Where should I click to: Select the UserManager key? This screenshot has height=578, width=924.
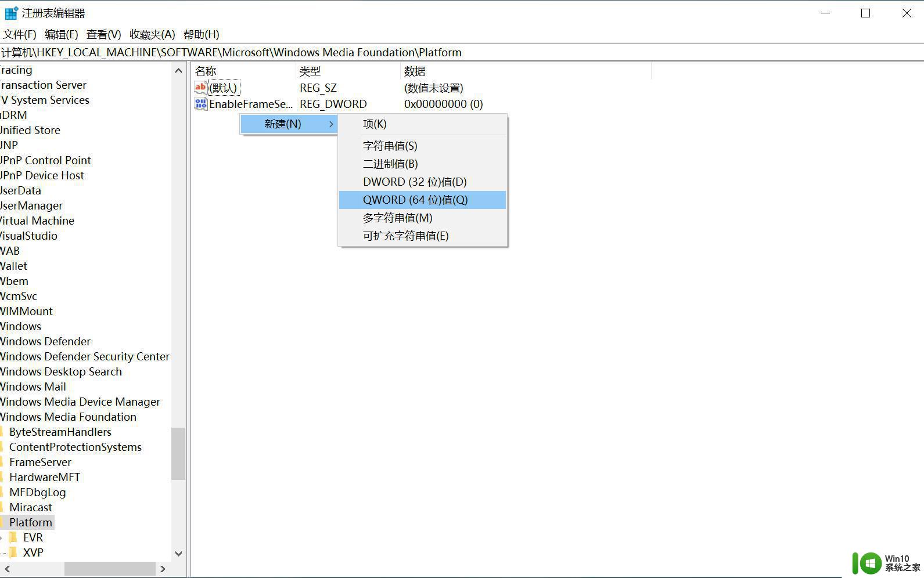(x=31, y=205)
